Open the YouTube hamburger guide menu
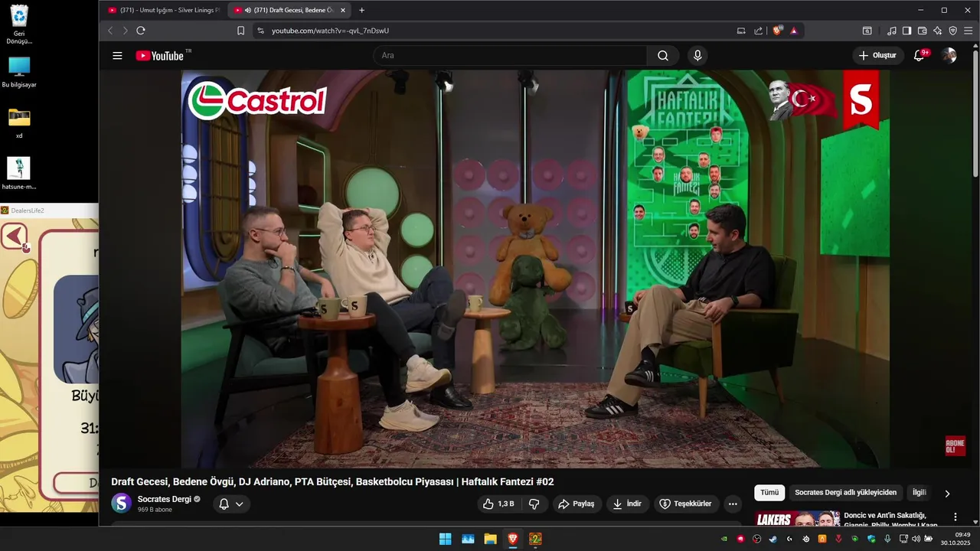This screenshot has width=980, height=551. (x=117, y=55)
